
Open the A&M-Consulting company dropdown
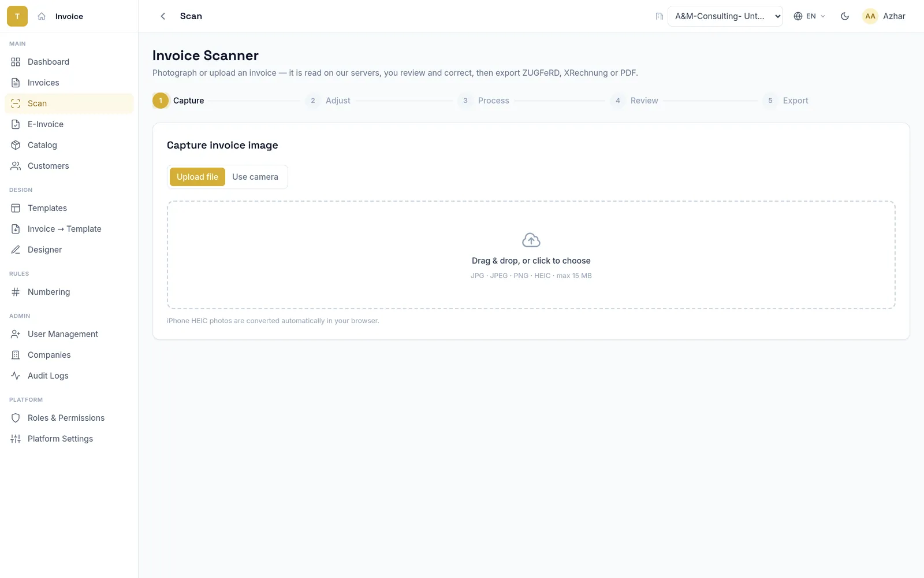click(725, 16)
